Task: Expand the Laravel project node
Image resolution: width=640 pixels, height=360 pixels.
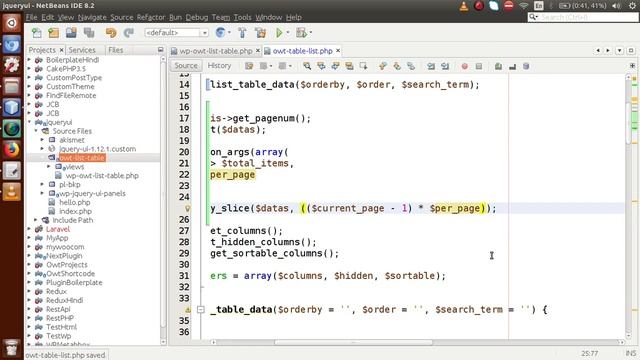Action: [x=29, y=229]
